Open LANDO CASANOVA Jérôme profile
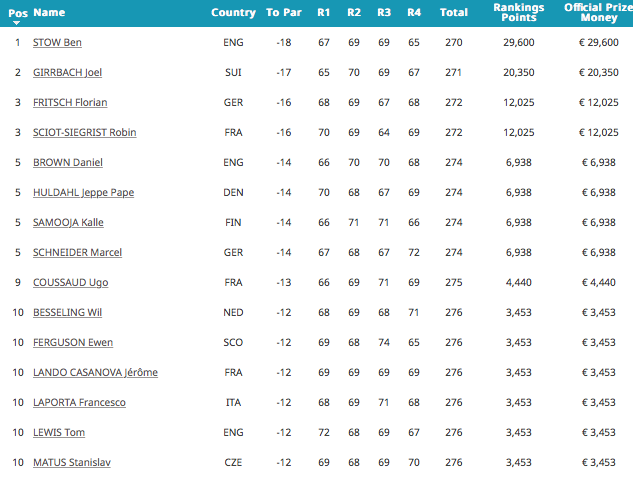633x479 pixels. pos(95,372)
